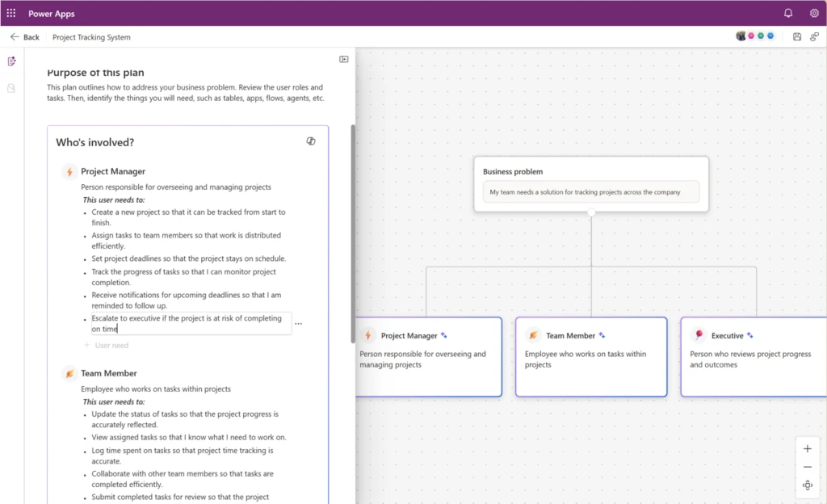
Task: Open the settings gear in the header
Action: pyautogui.click(x=814, y=13)
